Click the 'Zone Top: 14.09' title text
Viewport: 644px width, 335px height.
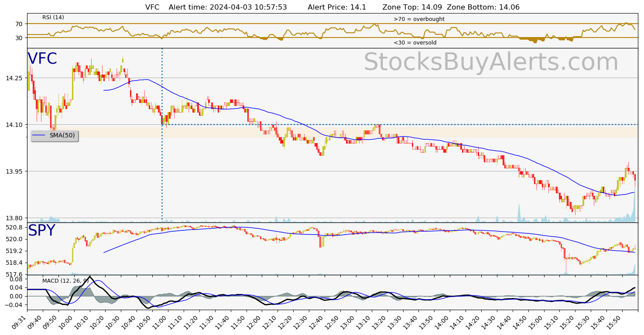click(x=412, y=7)
